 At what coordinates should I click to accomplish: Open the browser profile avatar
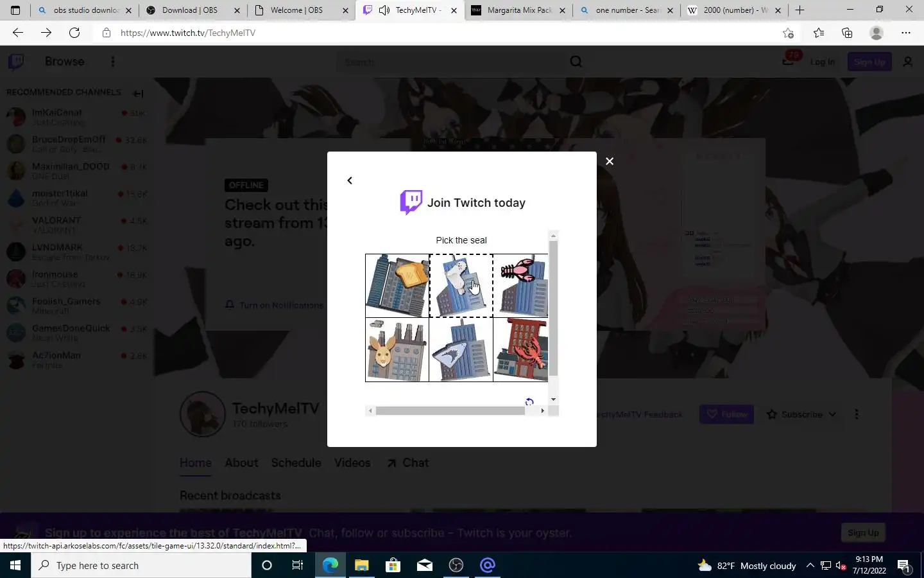877,33
